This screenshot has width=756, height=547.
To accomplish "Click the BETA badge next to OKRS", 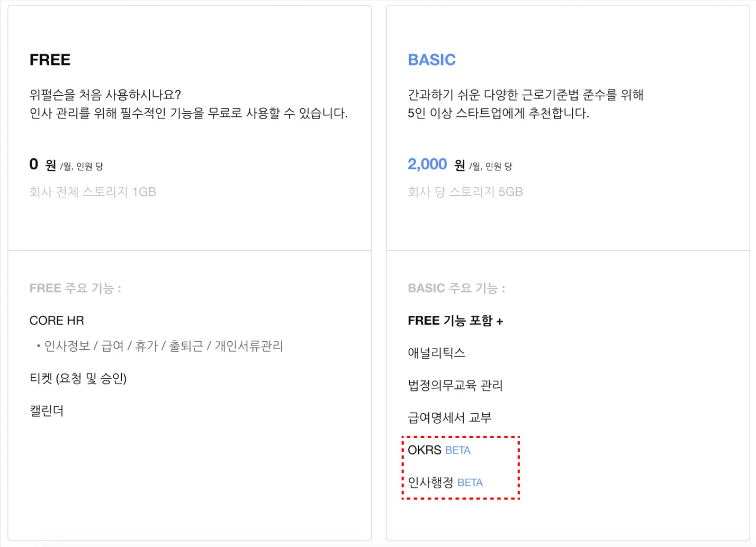I will tap(458, 450).
